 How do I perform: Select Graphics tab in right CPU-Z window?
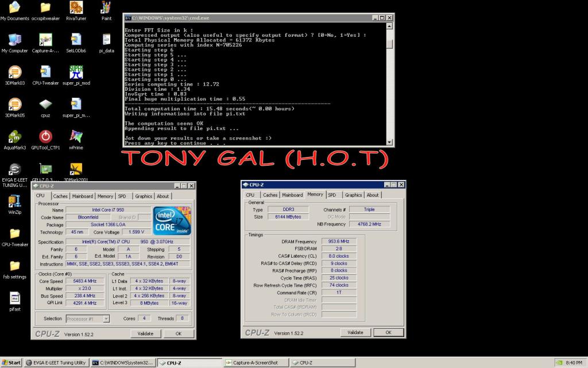point(353,195)
